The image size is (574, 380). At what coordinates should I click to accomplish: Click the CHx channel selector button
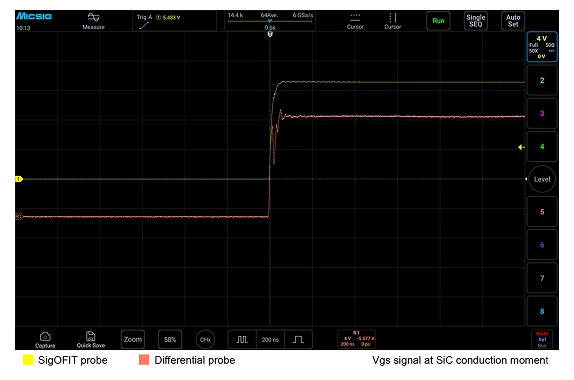(x=205, y=340)
